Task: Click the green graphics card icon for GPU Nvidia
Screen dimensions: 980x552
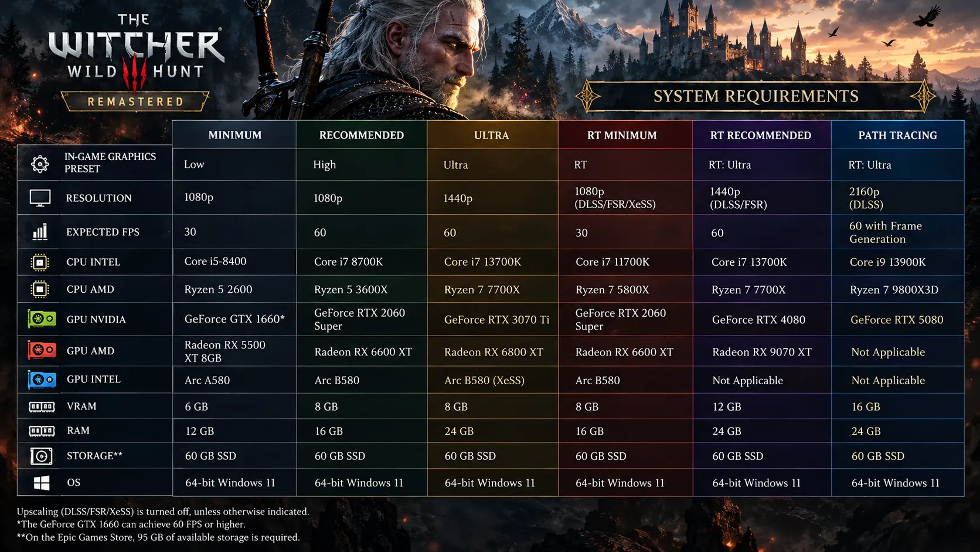Action: coord(42,319)
